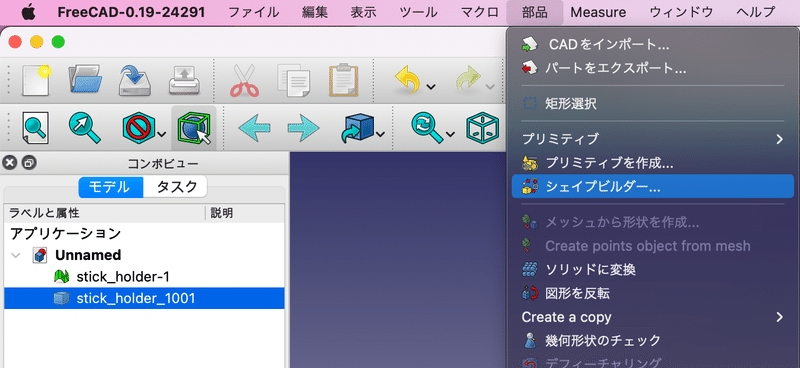Image resolution: width=800 pixels, height=368 pixels.
Task: Select 図形を反転 menu entry
Action: [653, 293]
